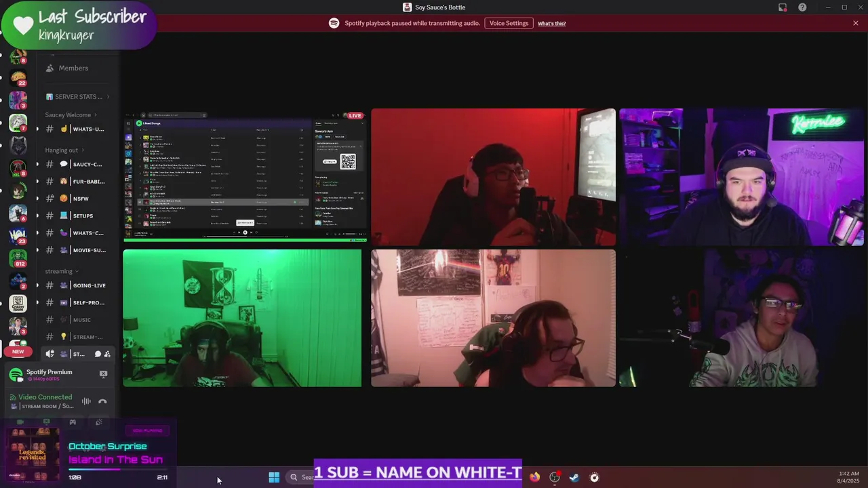The height and width of the screenshot is (488, 868).
Task: Toggle noise suppression in voice panel
Action: pos(86,401)
